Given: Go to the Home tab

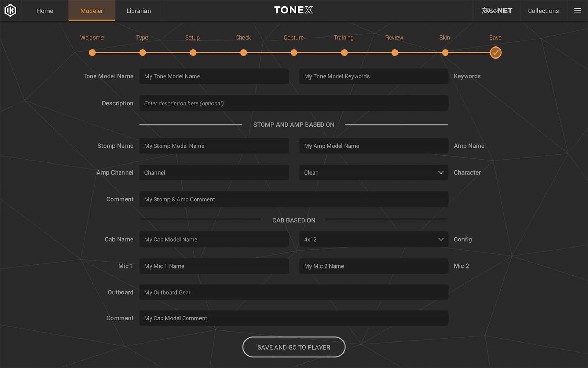Looking at the screenshot, I should pyautogui.click(x=45, y=11).
